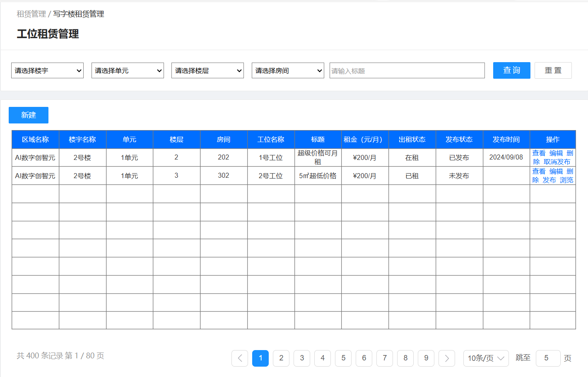588x377 pixels.
Task: Select page 9 in pagination
Action: 426,358
